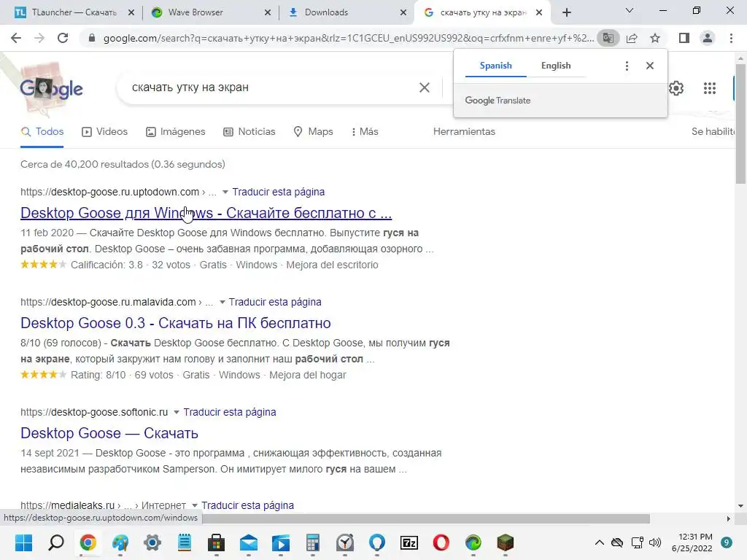This screenshot has width=747, height=560.
Task: Open the Imágenes search filter
Action: 175,131
